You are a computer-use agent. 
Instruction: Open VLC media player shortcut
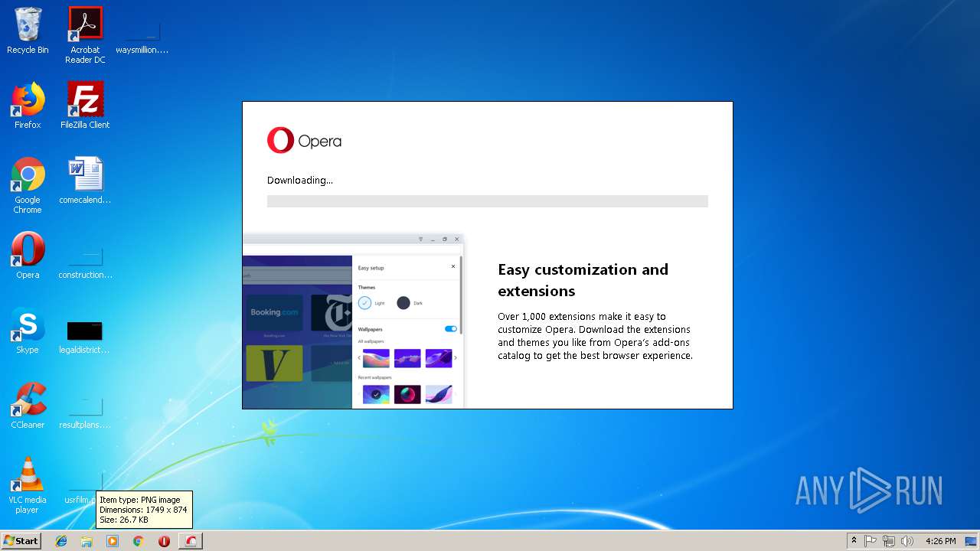click(x=28, y=485)
